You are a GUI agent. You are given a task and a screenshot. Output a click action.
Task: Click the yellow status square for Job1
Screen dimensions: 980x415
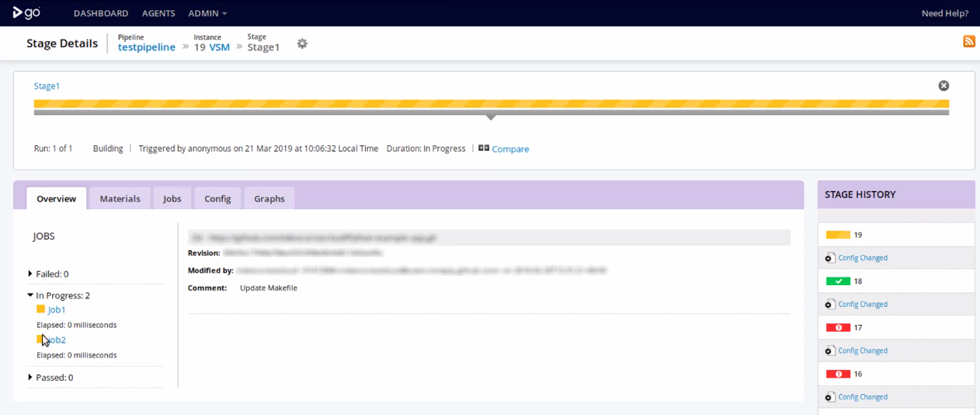[x=41, y=309]
